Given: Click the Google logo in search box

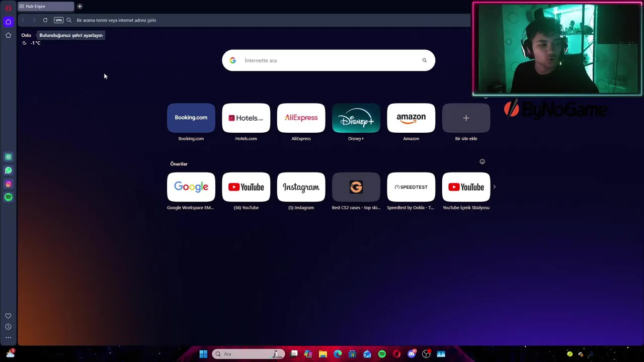Looking at the screenshot, I should 232,60.
